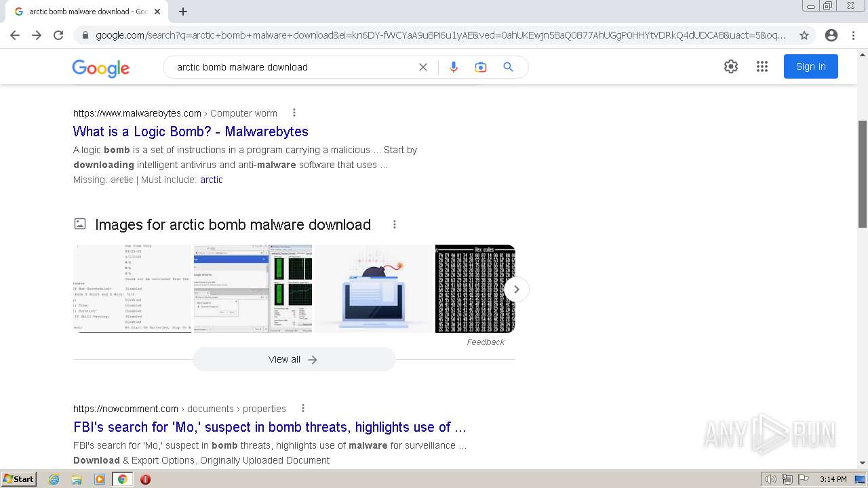The height and width of the screenshot is (488, 868).
Task: Click the 3:14 PM clock
Action: pos(833,479)
